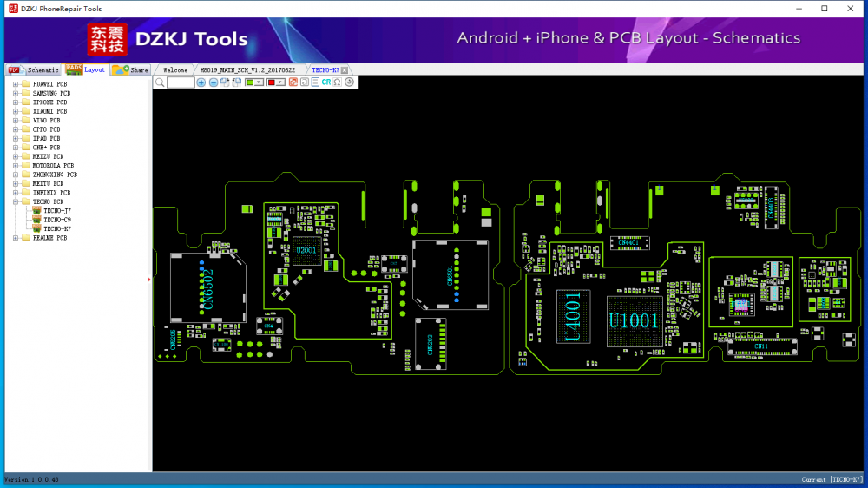
Task: Expand the OPPO PCB tree node
Action: click(x=16, y=129)
